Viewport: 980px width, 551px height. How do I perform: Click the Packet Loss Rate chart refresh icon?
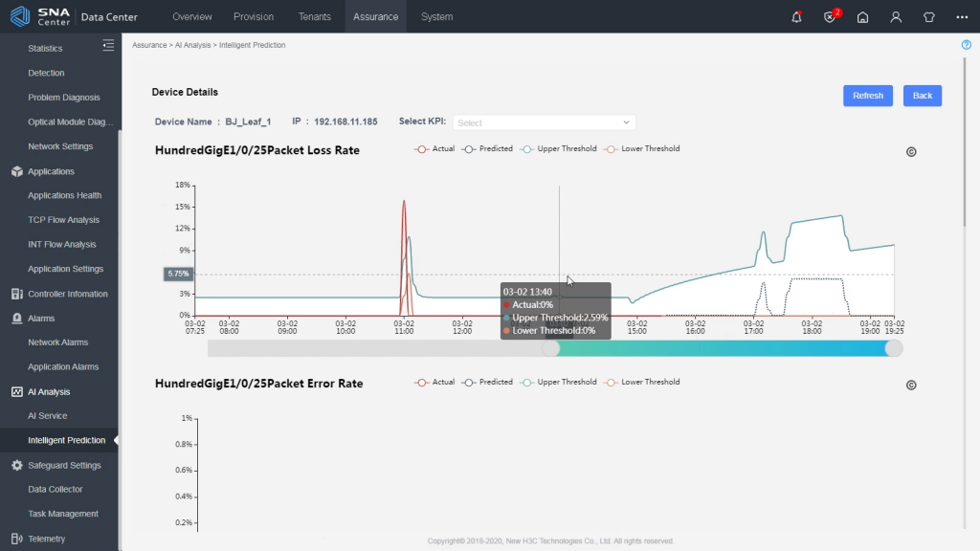(x=911, y=152)
